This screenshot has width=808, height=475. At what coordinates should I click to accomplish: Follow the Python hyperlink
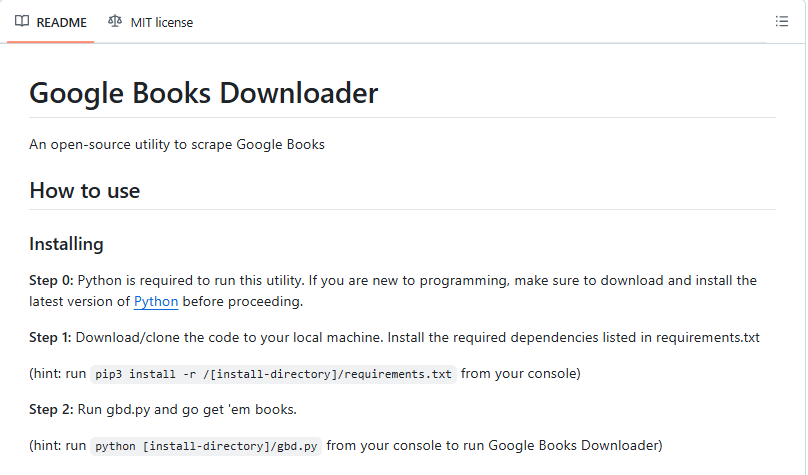coord(156,301)
